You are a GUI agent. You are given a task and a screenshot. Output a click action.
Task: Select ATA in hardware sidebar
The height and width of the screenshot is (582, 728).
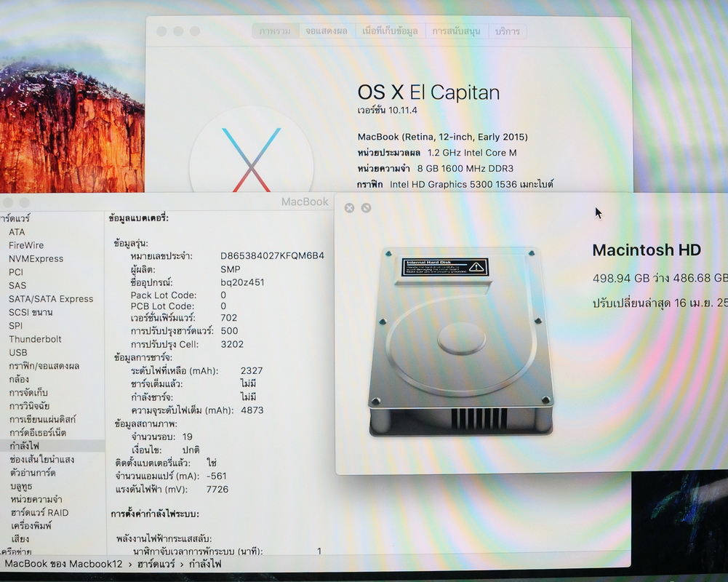tap(17, 232)
